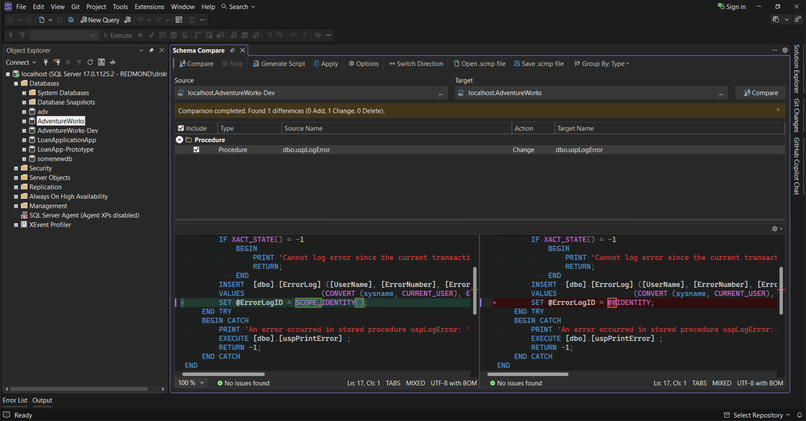
Task: Sort results by Source Name column
Action: tap(396, 128)
